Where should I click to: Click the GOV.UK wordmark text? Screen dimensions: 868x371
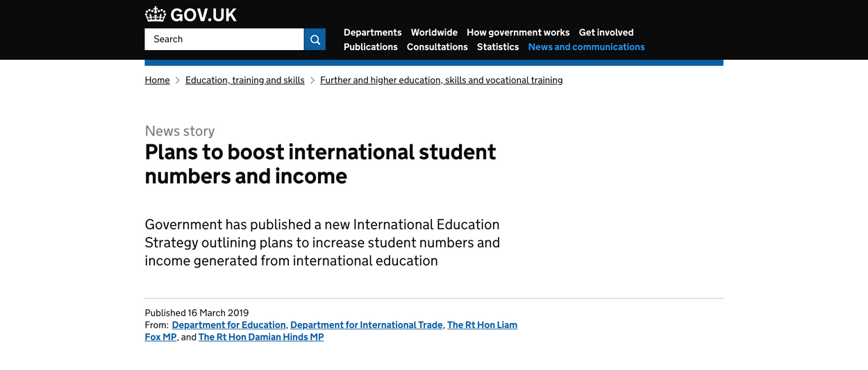[203, 15]
